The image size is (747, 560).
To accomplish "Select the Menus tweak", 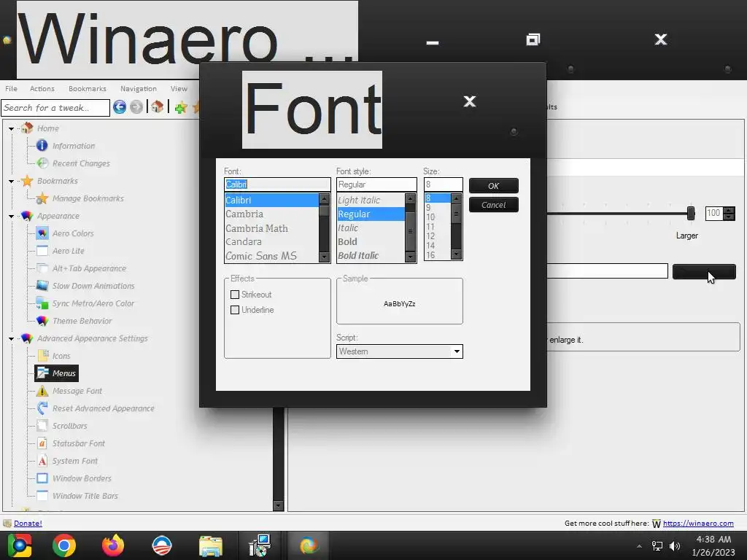I will pyautogui.click(x=64, y=373).
